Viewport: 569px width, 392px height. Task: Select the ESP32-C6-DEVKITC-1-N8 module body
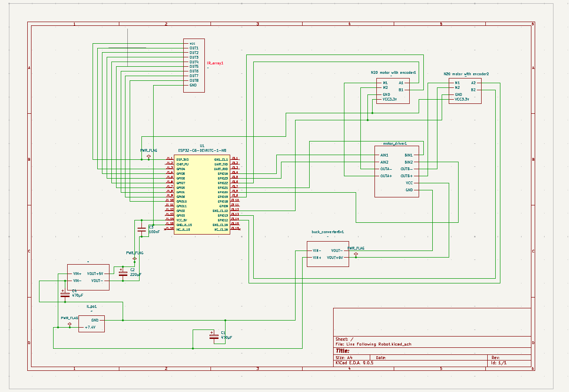pyautogui.click(x=201, y=194)
